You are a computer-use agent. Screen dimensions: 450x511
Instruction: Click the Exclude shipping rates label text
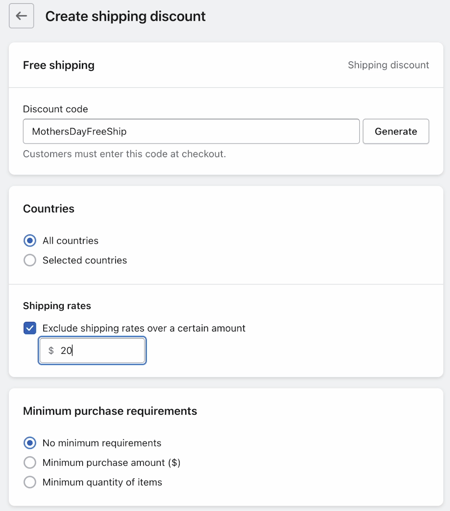tap(144, 328)
